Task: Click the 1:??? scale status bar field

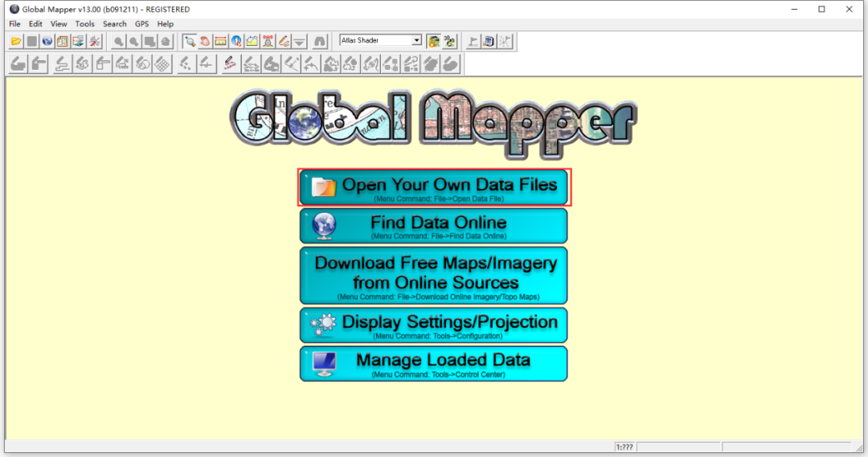Action: (624, 447)
